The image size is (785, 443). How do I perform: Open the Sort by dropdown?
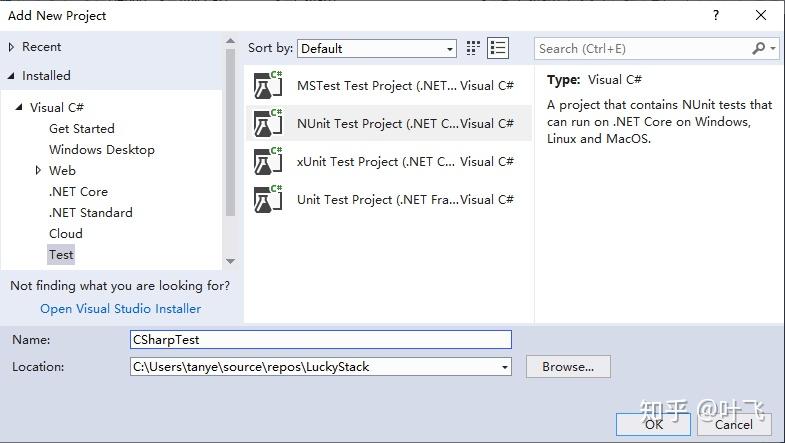(x=378, y=48)
